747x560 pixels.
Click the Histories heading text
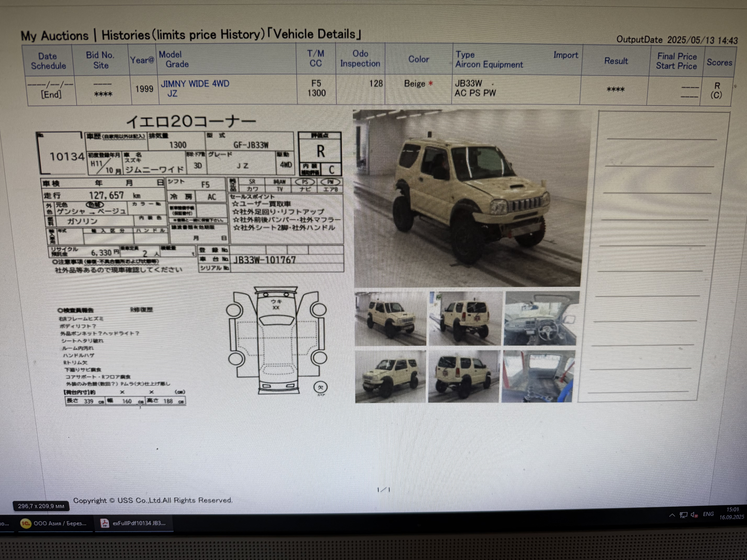tap(126, 35)
